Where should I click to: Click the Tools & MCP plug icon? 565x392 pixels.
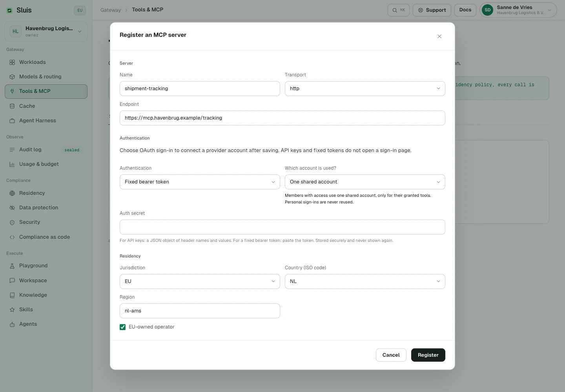[x=12, y=91]
